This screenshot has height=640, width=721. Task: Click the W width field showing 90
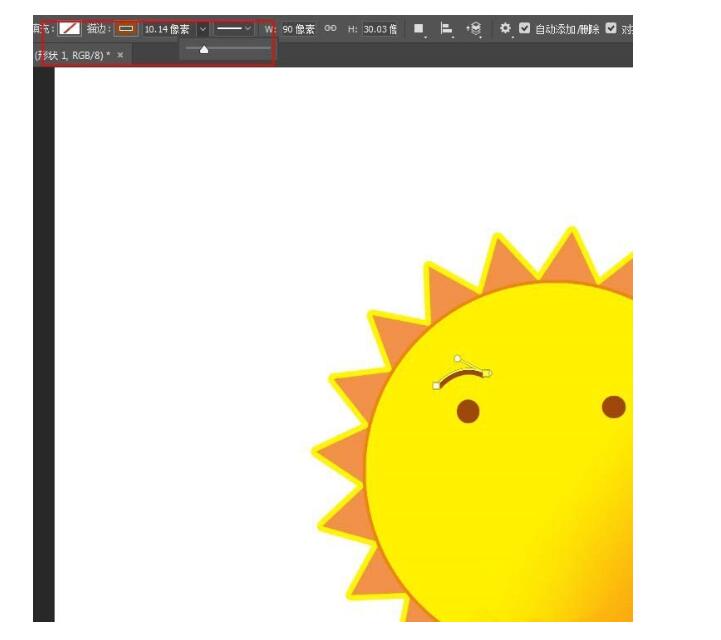click(x=298, y=29)
